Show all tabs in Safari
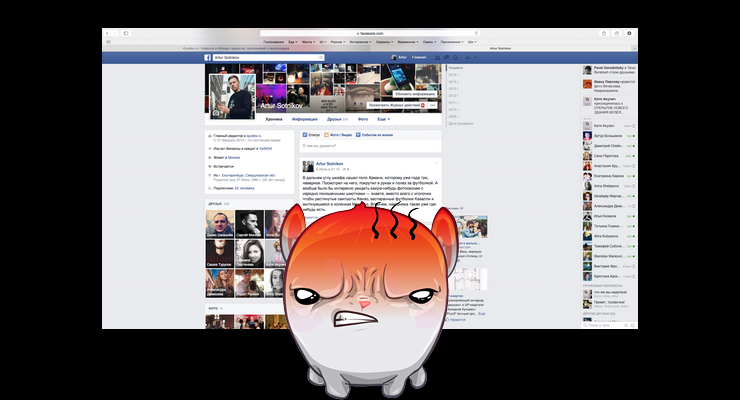The width and height of the screenshot is (740, 400). 616,33
